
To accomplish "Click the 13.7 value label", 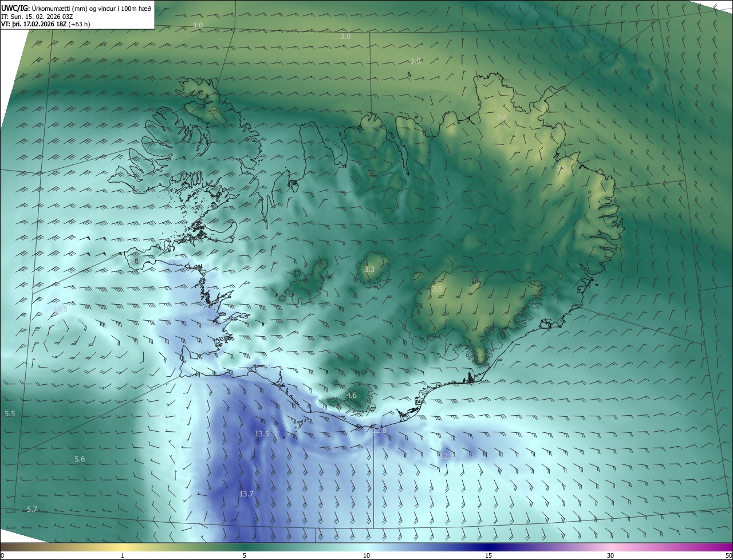I will (x=246, y=494).
